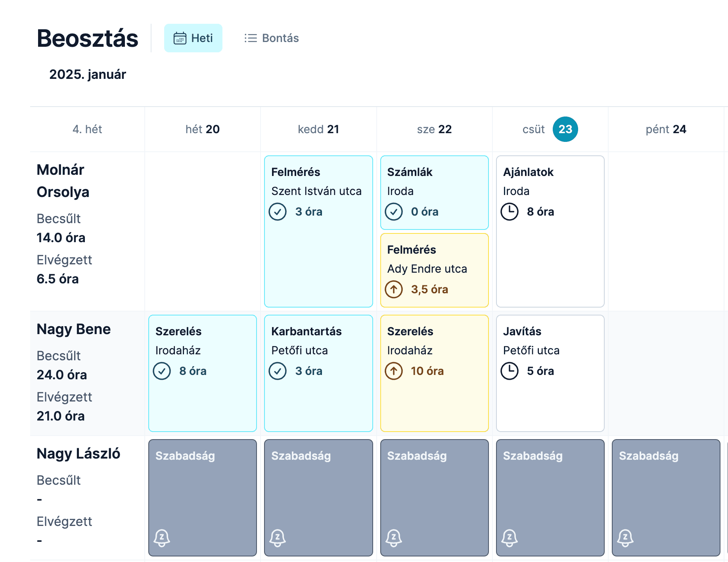Viewport: 728px width, 562px height.
Task: Click the clock icon on Javítás Petőfi utca
Action: pos(510,371)
